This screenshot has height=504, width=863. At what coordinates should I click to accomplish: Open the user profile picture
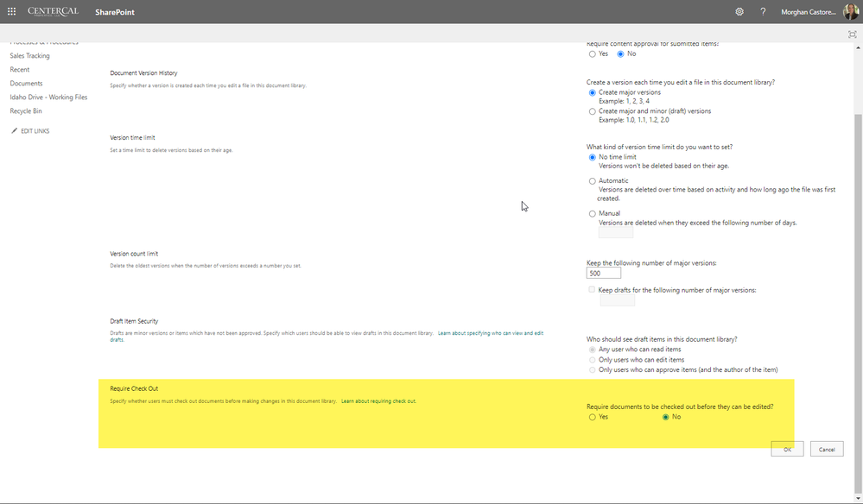click(x=850, y=11)
